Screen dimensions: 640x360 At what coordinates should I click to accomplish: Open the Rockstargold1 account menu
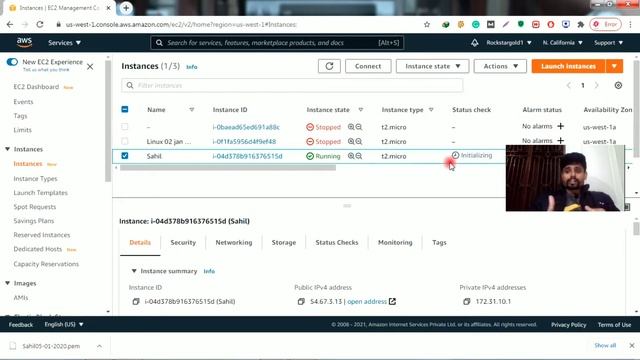click(509, 43)
